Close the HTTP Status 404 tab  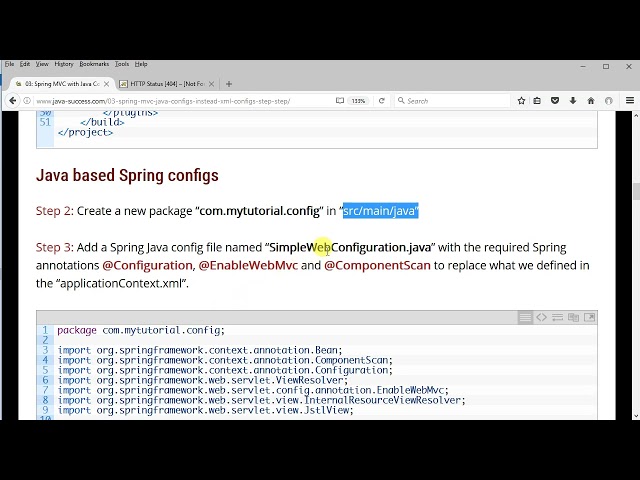tap(211, 84)
